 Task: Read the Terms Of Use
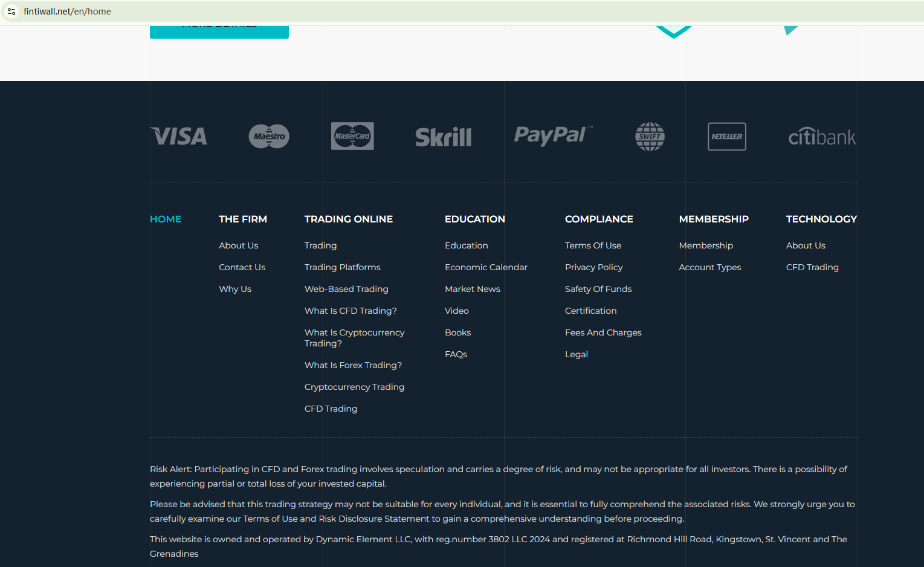pyautogui.click(x=593, y=245)
